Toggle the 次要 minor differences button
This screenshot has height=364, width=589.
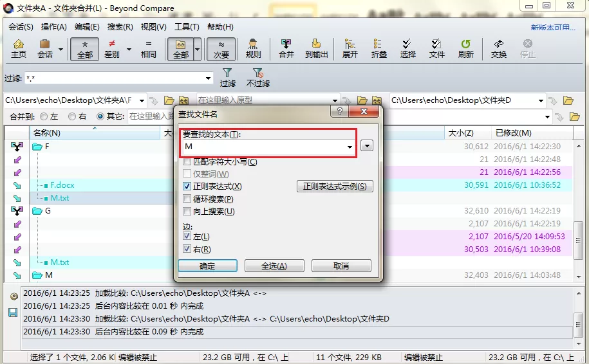point(221,49)
